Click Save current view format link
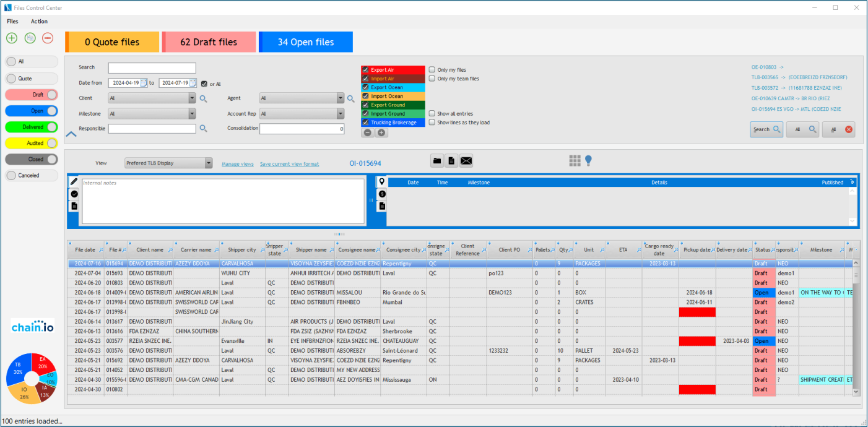868x427 pixels. click(289, 164)
